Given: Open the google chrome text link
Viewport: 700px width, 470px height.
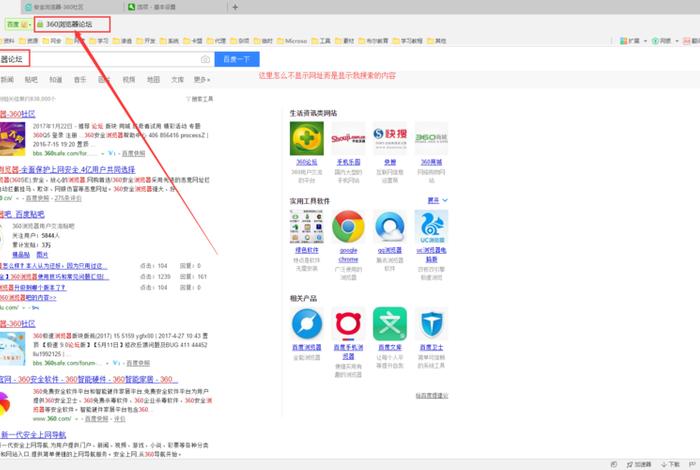Looking at the screenshot, I should (348, 255).
